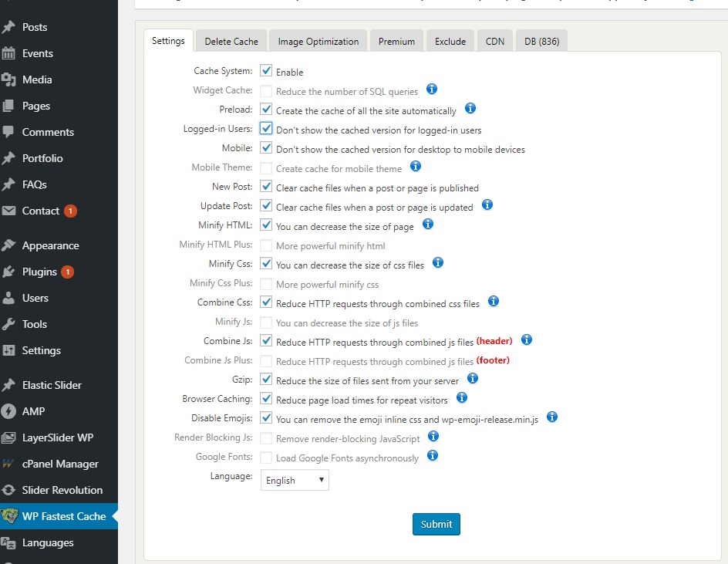This screenshot has height=564, width=728.
Task: Open cPanel Manager menu item
Action: pos(59,464)
